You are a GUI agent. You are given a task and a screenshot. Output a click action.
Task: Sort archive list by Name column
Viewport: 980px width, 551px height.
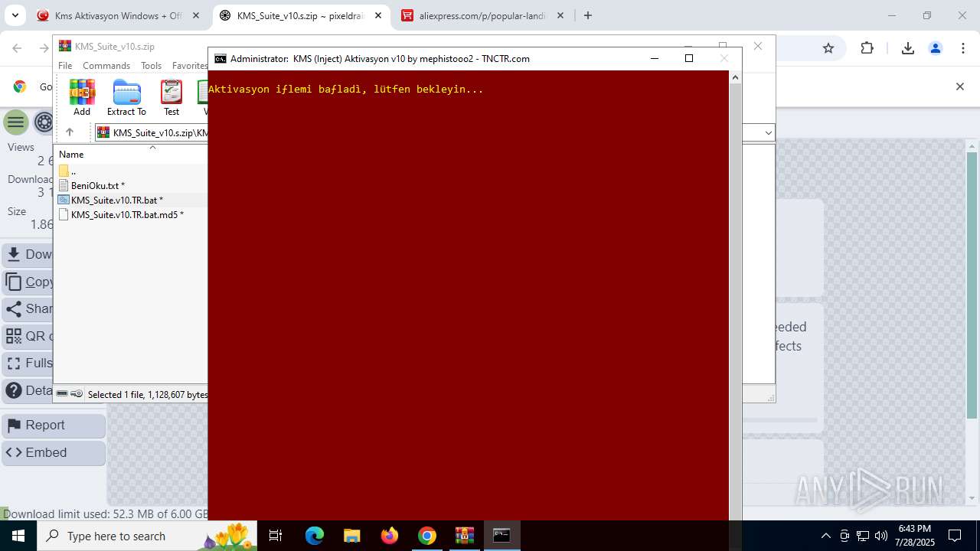[x=71, y=155]
